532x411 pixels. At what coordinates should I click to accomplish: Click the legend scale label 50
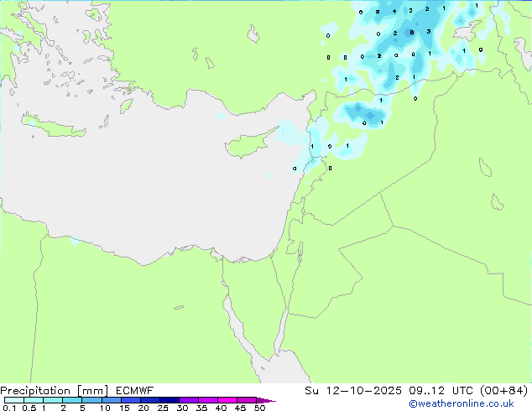tap(260, 408)
